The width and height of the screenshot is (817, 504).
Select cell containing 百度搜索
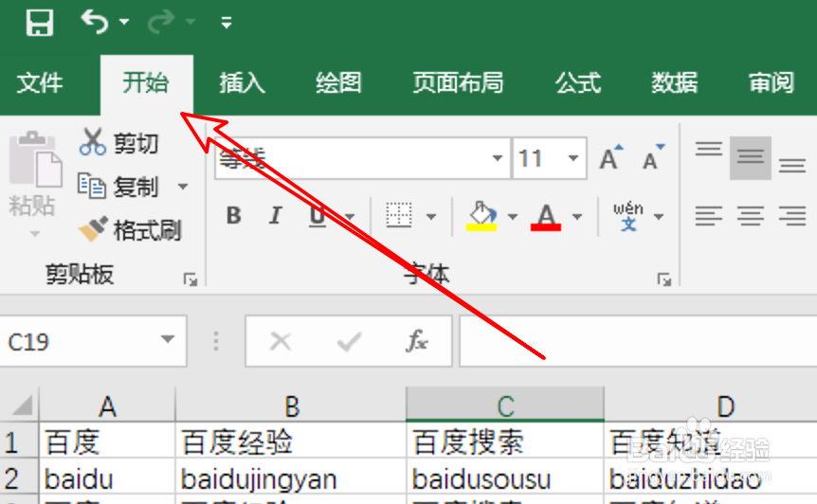pos(505,441)
